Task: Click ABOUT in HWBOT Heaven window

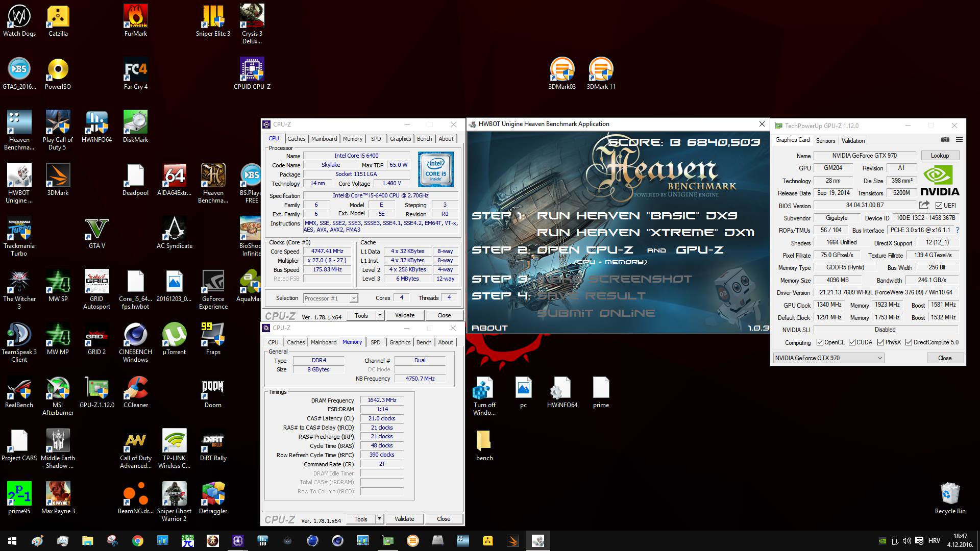Action: (489, 328)
